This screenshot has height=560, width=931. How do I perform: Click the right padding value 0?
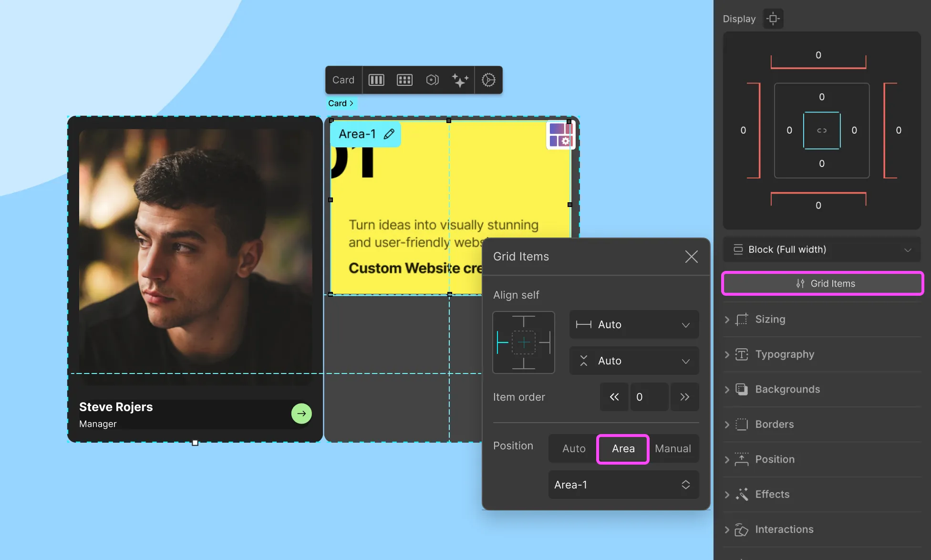click(854, 130)
